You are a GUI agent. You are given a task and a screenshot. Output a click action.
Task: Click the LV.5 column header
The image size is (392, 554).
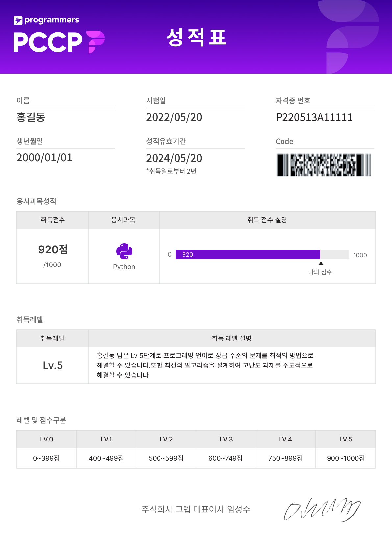(346, 439)
